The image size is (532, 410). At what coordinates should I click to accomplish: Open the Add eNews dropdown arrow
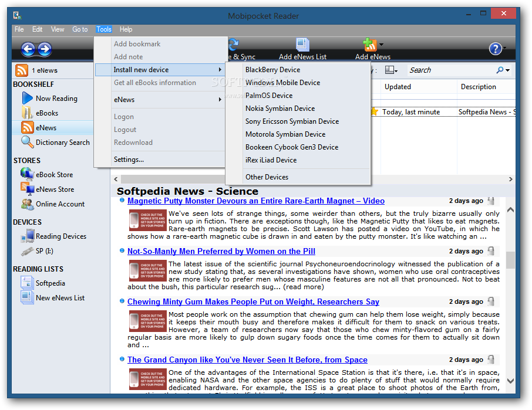[x=381, y=45]
